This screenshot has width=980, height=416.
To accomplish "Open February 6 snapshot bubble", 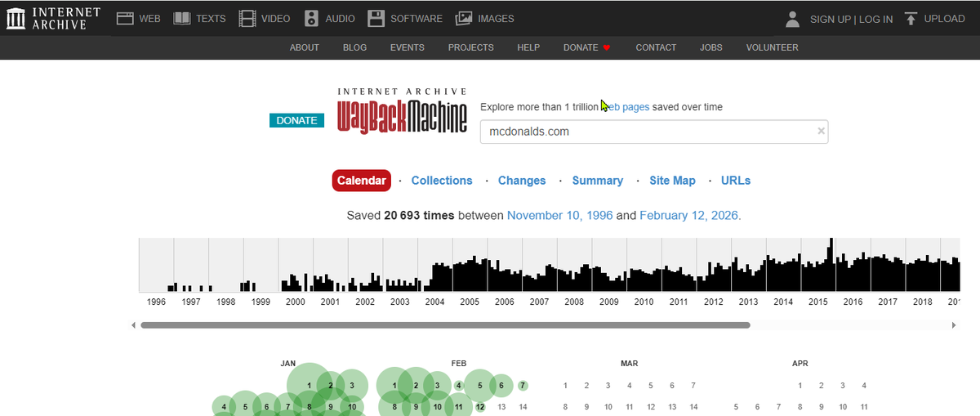I will pos(501,386).
